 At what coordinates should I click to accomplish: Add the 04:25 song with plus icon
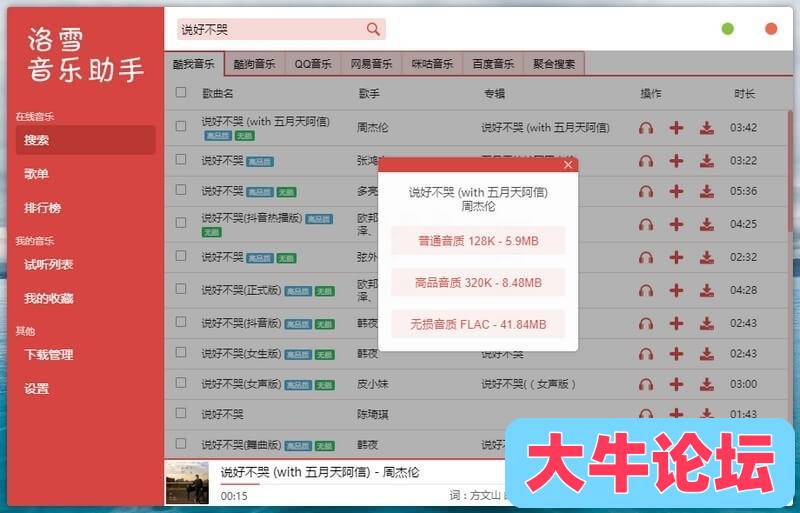(x=676, y=224)
